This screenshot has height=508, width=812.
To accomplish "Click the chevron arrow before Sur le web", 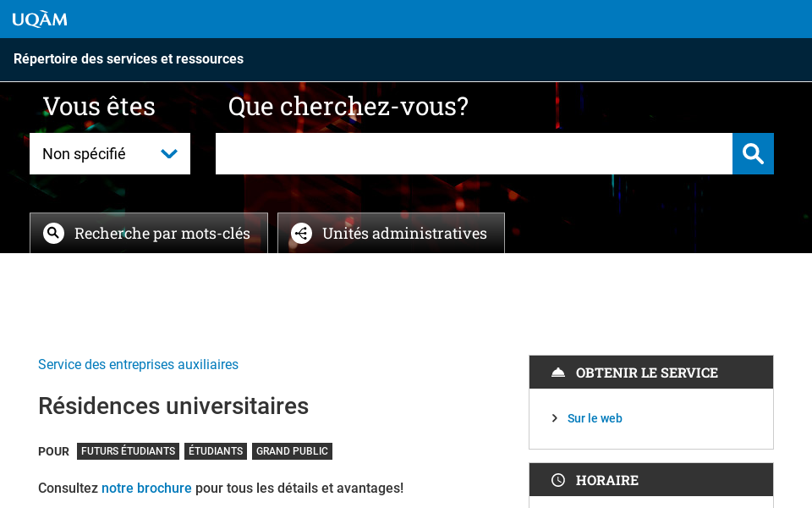I will (x=555, y=417).
